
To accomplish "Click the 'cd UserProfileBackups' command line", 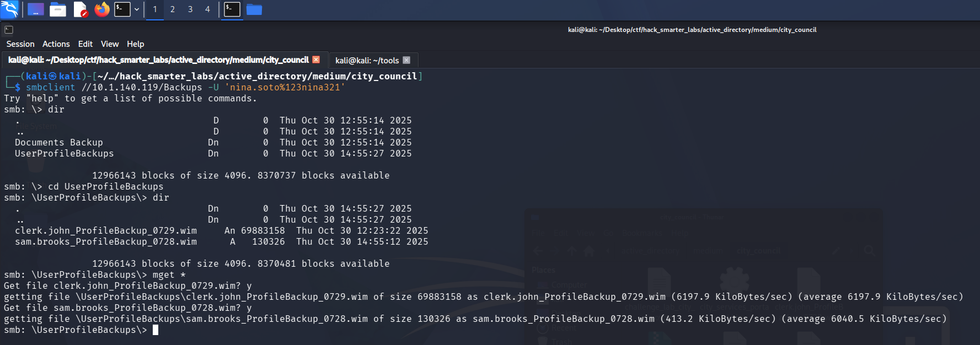I will coord(106,186).
